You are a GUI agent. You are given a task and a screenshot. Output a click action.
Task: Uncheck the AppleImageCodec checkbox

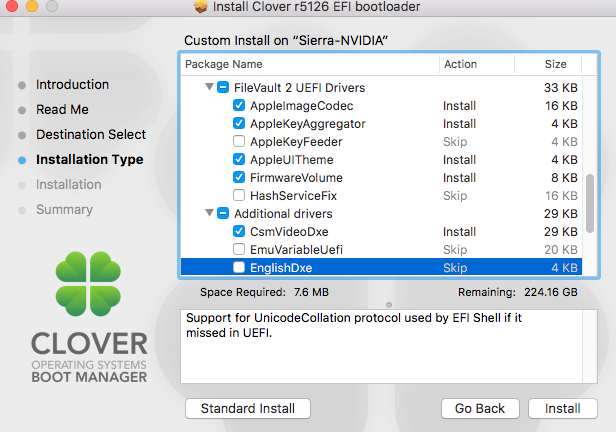pyautogui.click(x=239, y=105)
